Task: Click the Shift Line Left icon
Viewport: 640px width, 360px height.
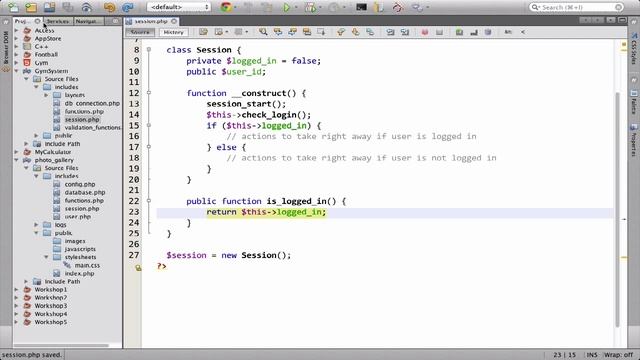Action: tap(390, 32)
